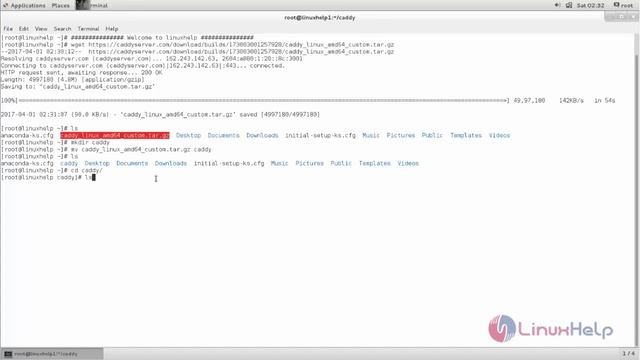Click 'Downloads' in the first ls output
The height and width of the screenshot is (360, 640).
point(262,135)
